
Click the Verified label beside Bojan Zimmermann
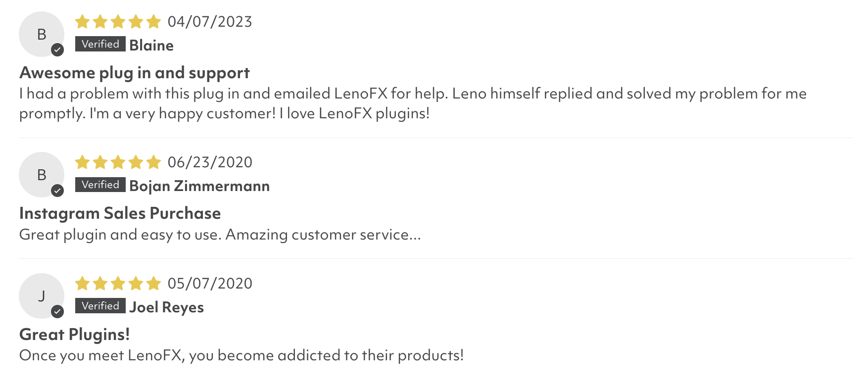click(100, 185)
